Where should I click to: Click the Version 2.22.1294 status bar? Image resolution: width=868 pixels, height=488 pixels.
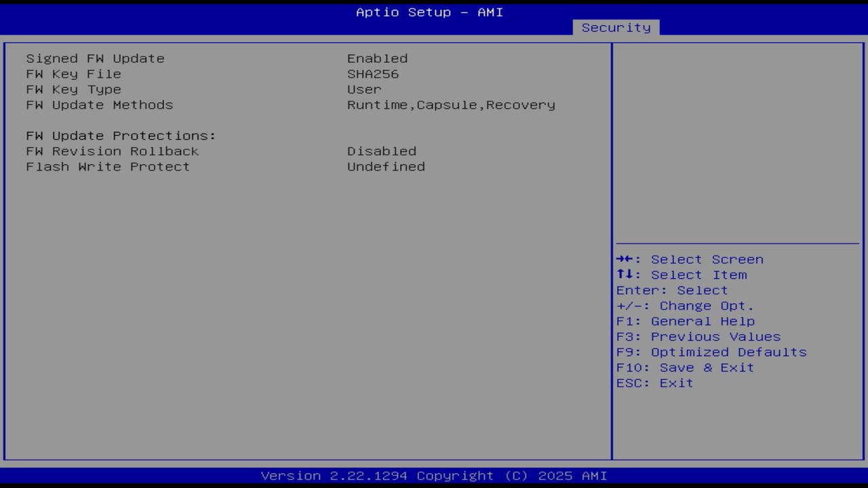pyautogui.click(x=434, y=476)
